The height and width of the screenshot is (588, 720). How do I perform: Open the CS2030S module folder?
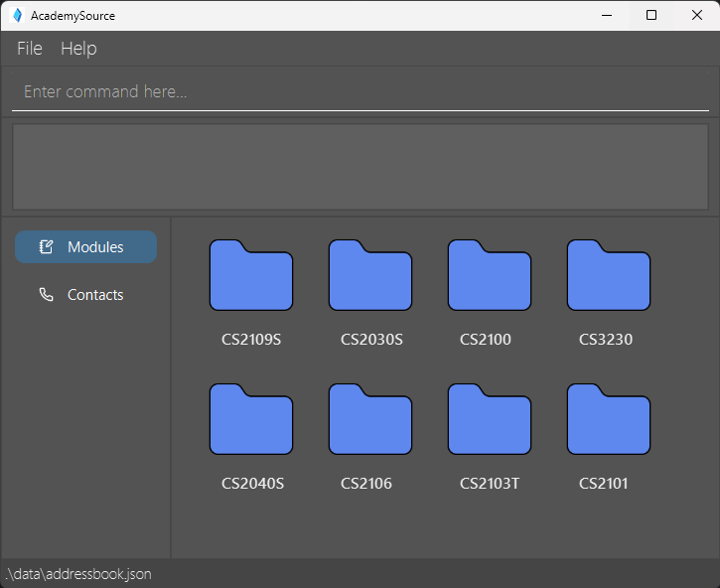tap(370, 276)
